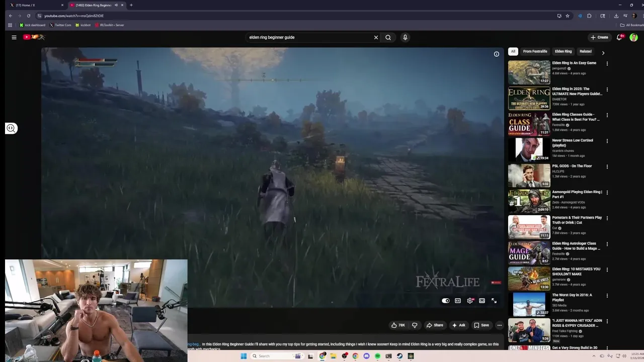Open the Windows Start menu

pos(244,356)
